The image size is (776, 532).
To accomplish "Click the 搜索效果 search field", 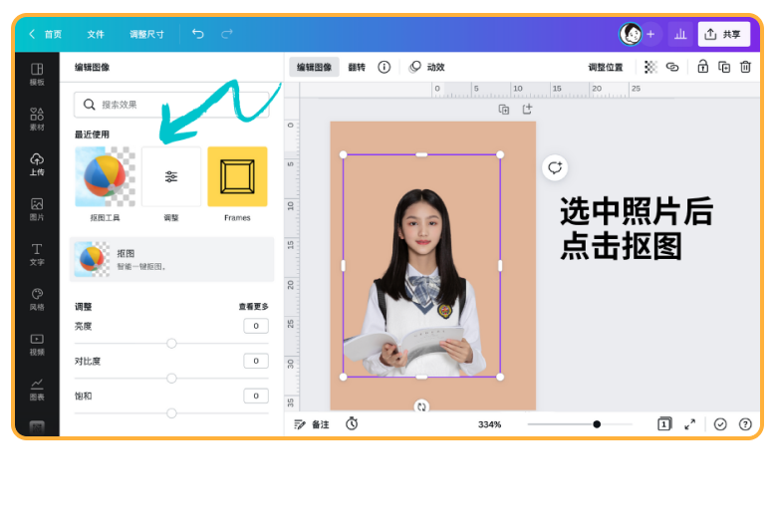I will point(171,105).
